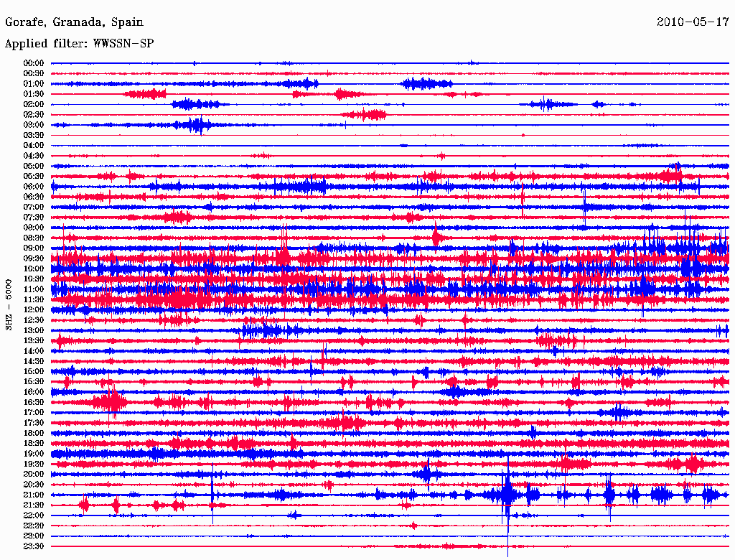Select the 21:00 time label
The image size is (735, 560).
(33, 495)
